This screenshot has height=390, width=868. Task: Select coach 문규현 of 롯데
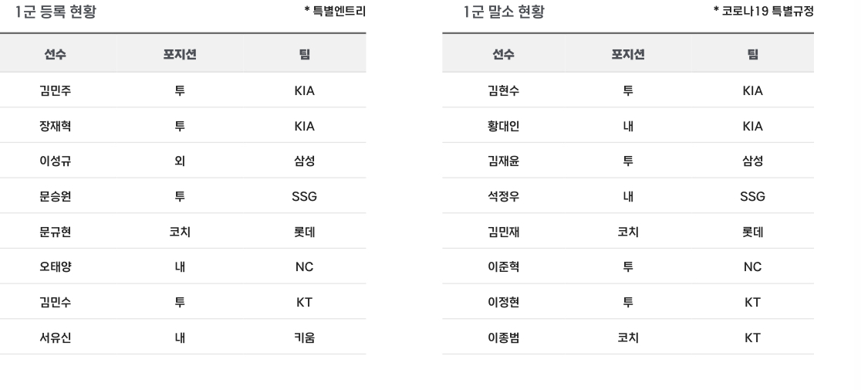click(x=56, y=232)
